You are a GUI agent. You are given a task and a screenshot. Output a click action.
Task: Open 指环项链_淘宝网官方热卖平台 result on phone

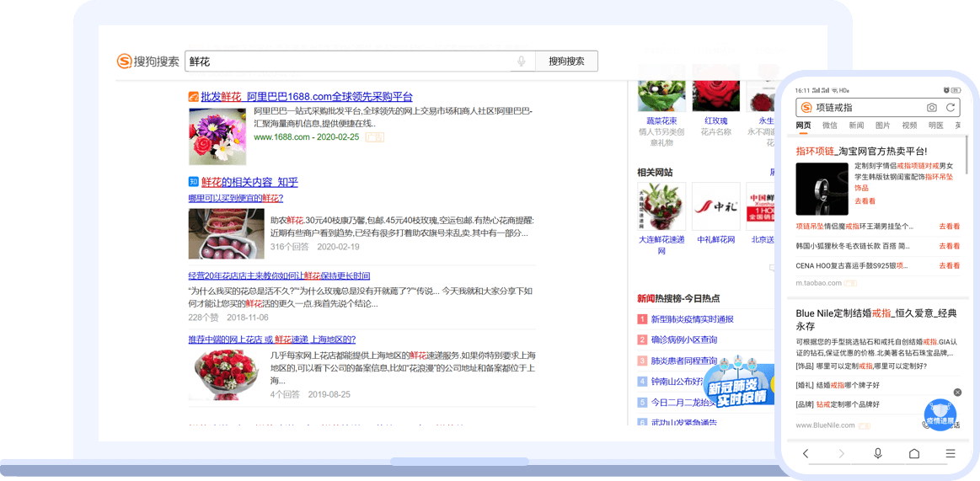pos(861,151)
